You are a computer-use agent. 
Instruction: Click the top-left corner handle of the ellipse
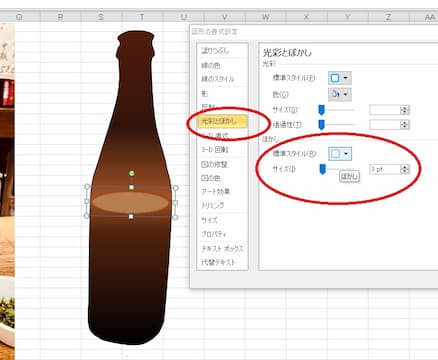coord(87,187)
